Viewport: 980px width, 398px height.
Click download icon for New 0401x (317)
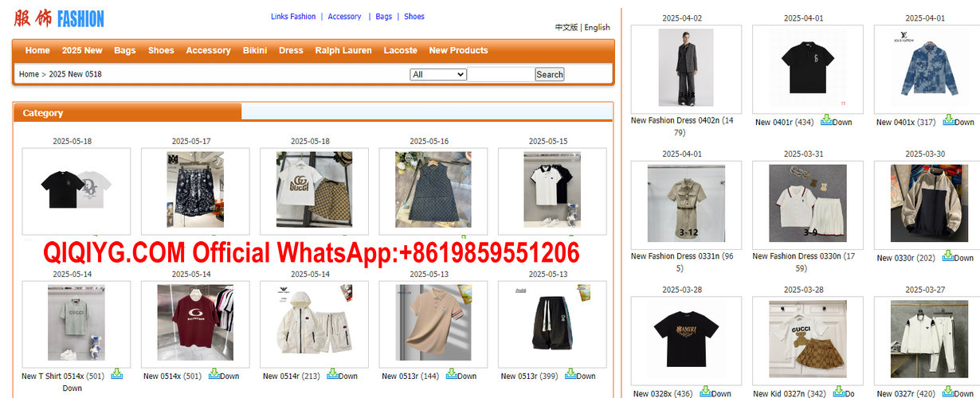[949, 119]
